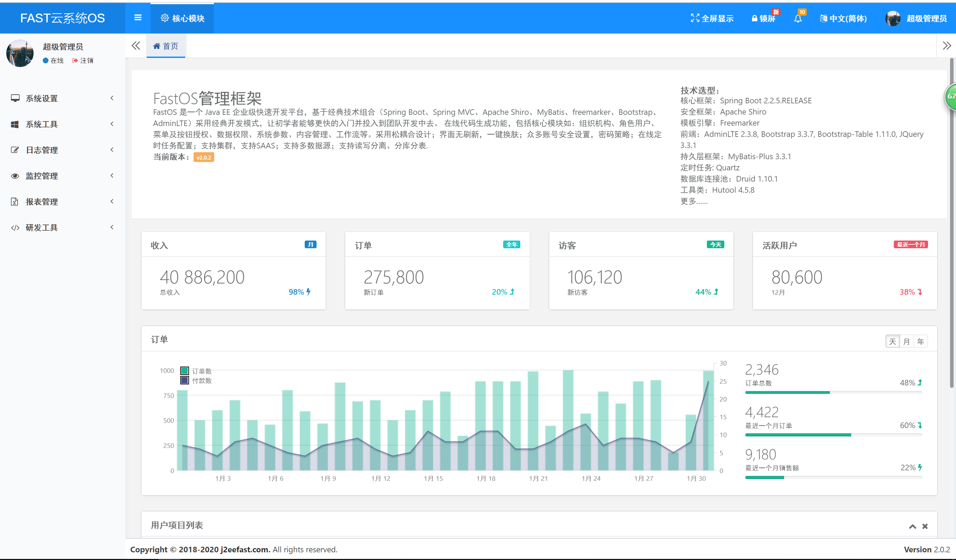Click the 系统工具 windows icon
The height and width of the screenshot is (560, 956).
click(x=15, y=124)
